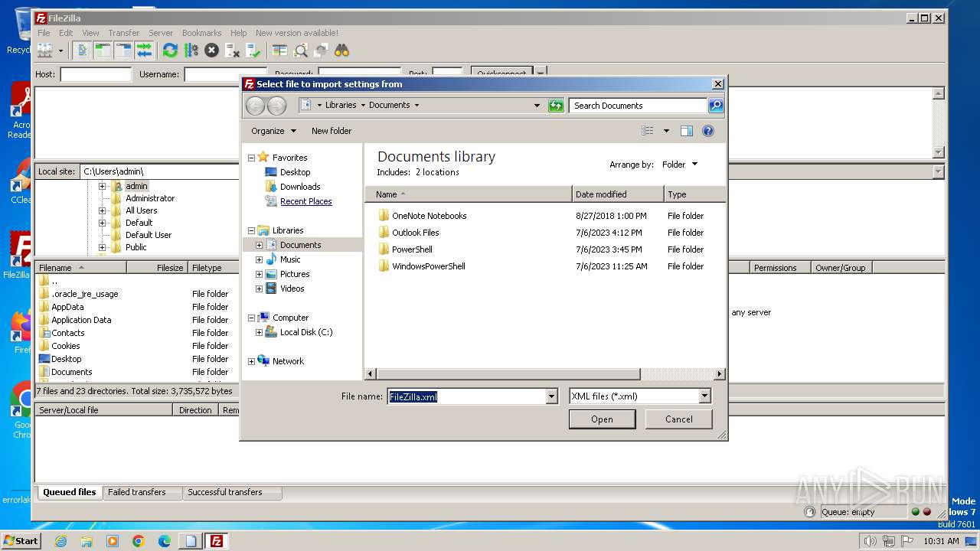Click the New version available! menu
The height and width of the screenshot is (551, 980).
[x=297, y=33]
